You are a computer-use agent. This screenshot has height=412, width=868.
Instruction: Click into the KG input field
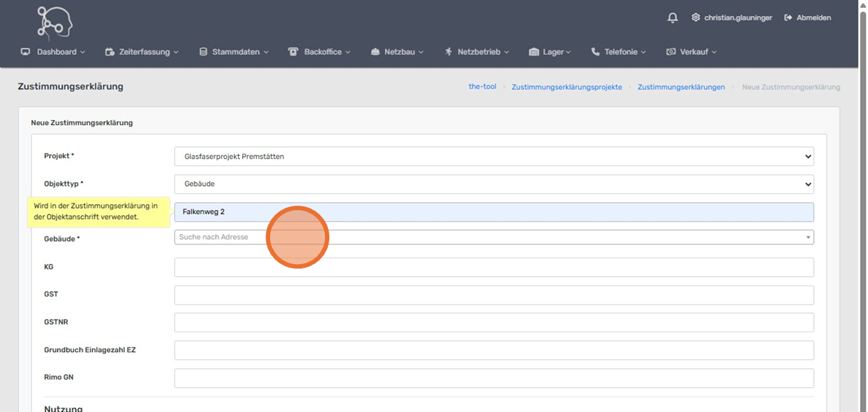point(493,267)
